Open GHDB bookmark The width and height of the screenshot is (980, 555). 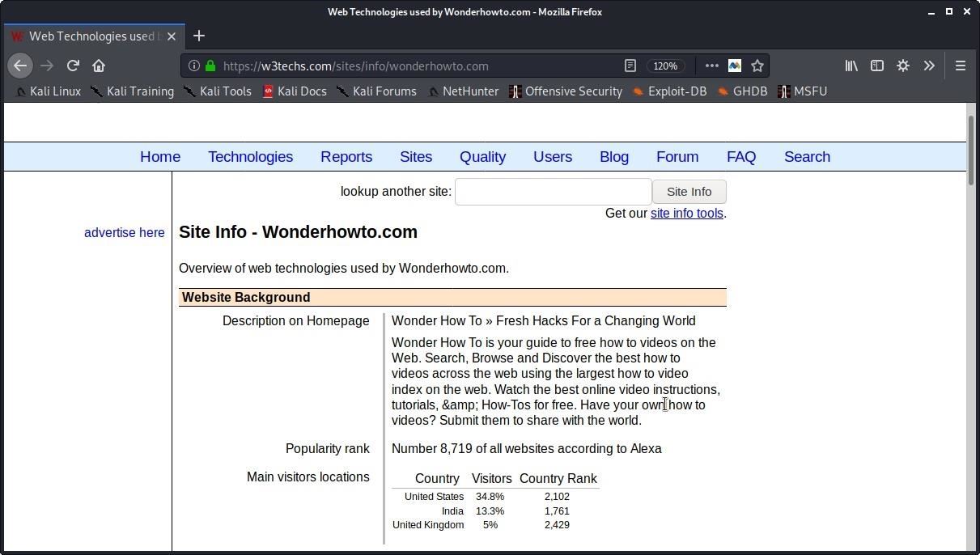pos(743,91)
